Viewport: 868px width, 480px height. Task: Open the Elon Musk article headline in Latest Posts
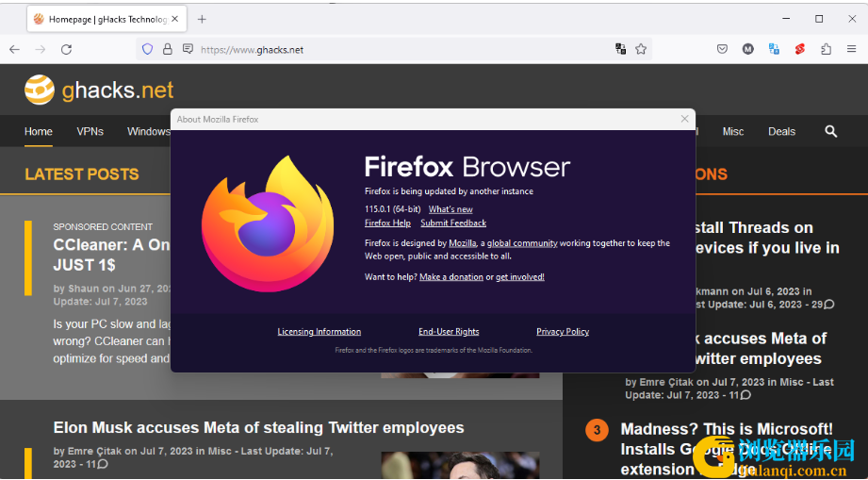258,427
